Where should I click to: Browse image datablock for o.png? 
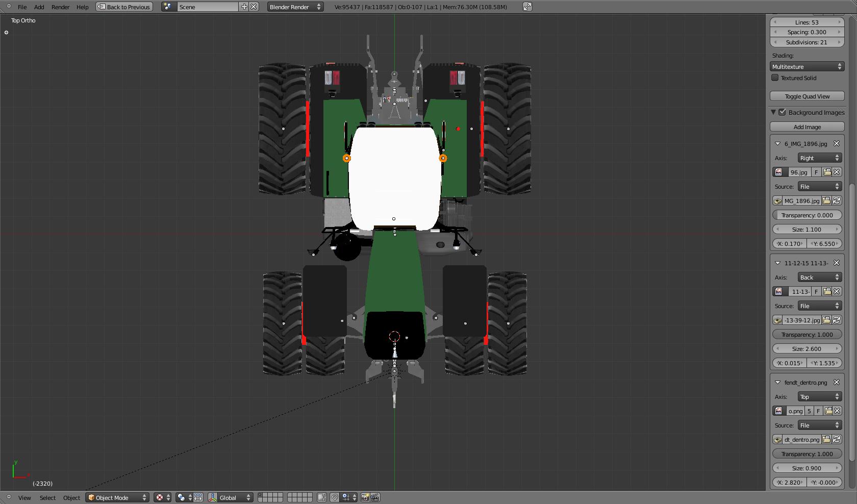point(779,411)
